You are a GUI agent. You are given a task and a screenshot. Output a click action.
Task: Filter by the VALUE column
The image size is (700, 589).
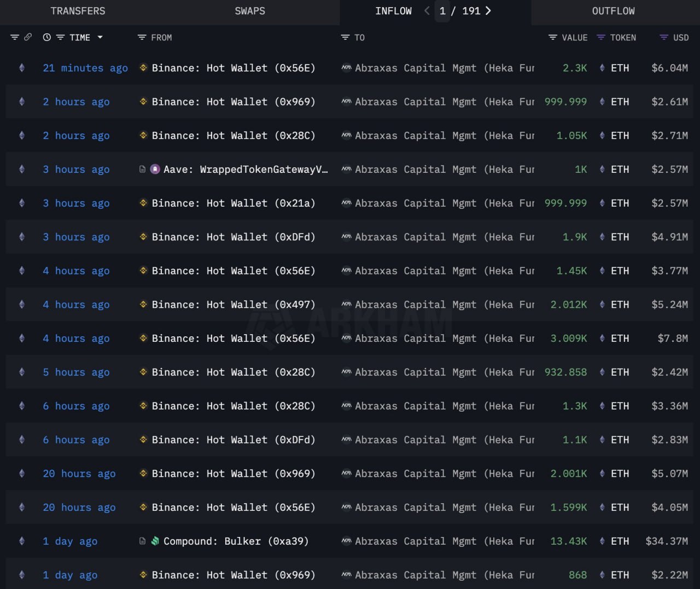pos(553,37)
